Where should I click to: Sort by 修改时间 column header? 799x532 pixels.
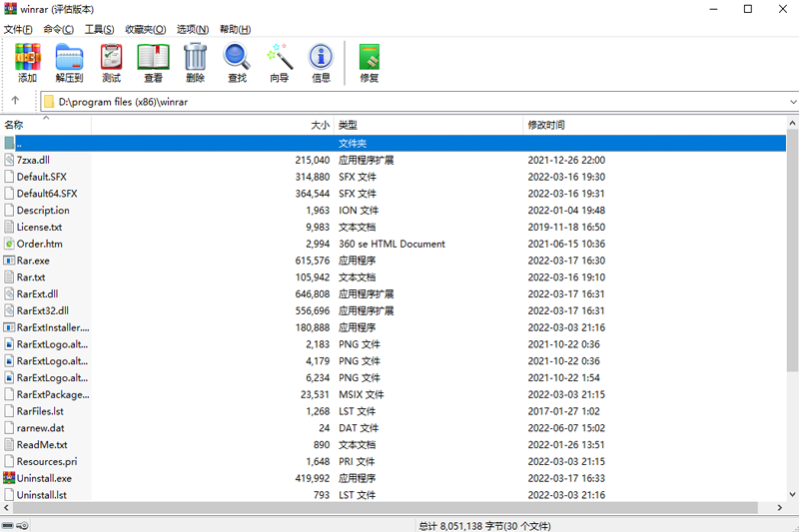coord(654,125)
